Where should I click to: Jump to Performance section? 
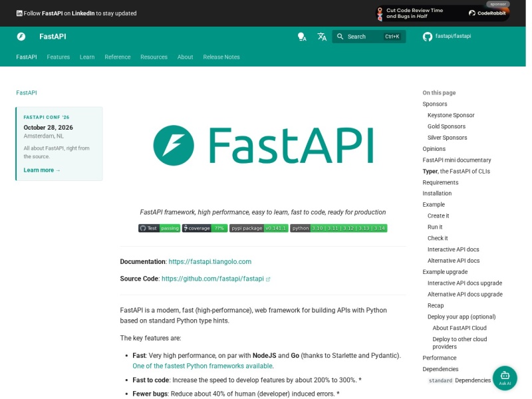coord(440,358)
